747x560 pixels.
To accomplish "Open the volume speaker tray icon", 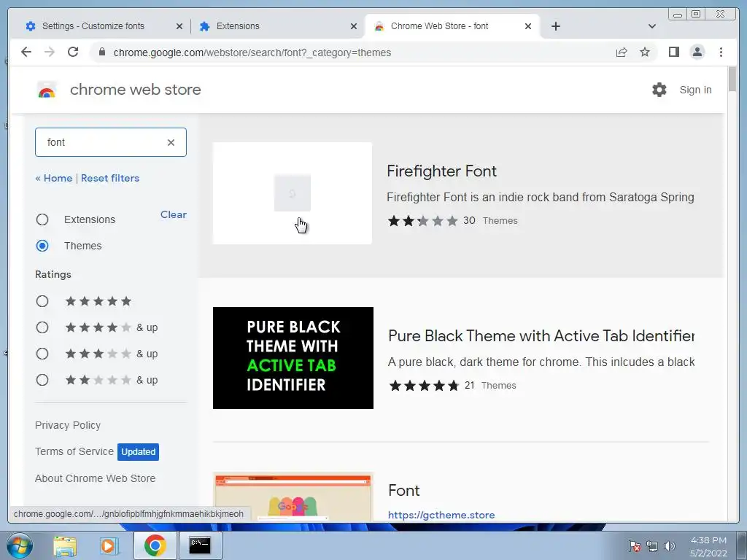I will tap(670, 546).
